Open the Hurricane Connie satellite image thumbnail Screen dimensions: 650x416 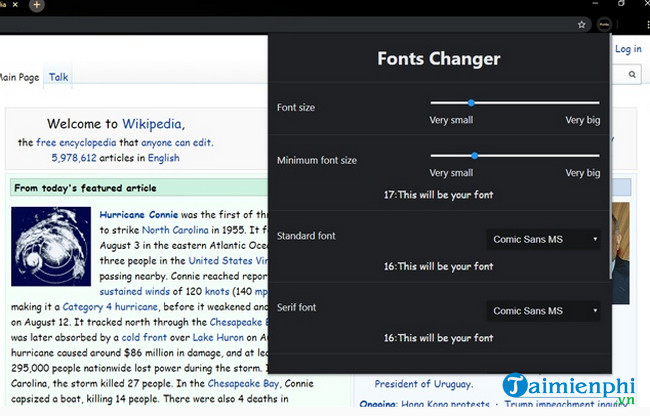[51, 247]
